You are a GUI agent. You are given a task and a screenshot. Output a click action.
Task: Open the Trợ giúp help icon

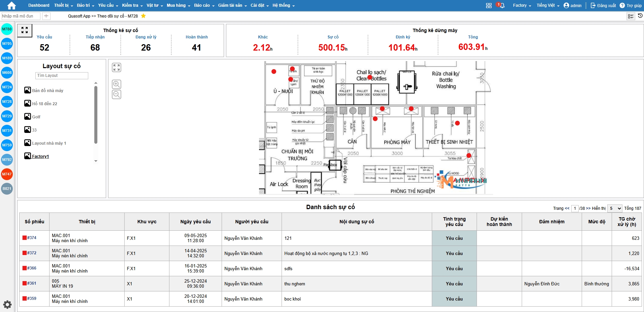(x=631, y=5)
